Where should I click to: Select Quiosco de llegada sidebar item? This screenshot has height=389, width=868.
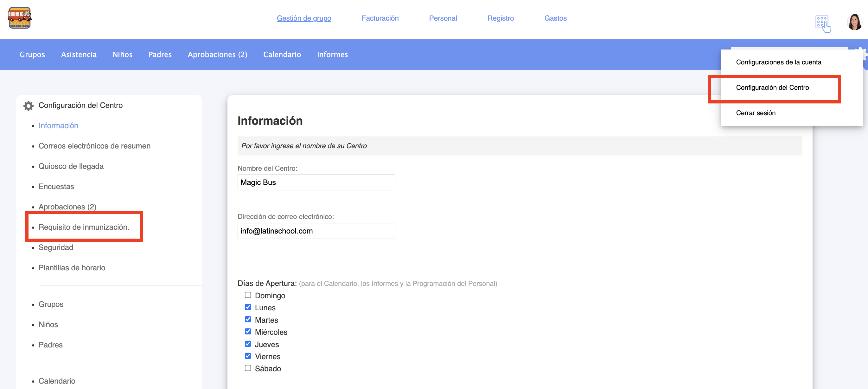pyautogui.click(x=71, y=166)
